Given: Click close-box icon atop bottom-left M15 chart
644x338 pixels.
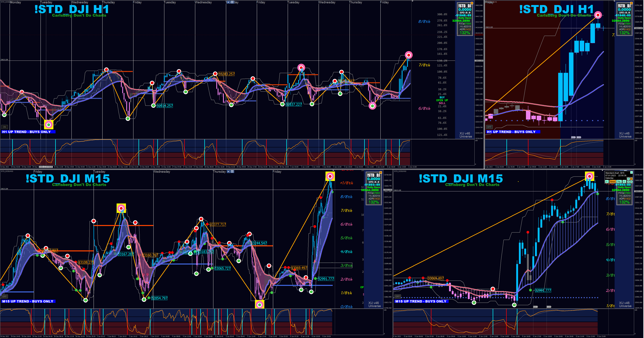Looking at the screenshot, I should [x=232, y=172].
